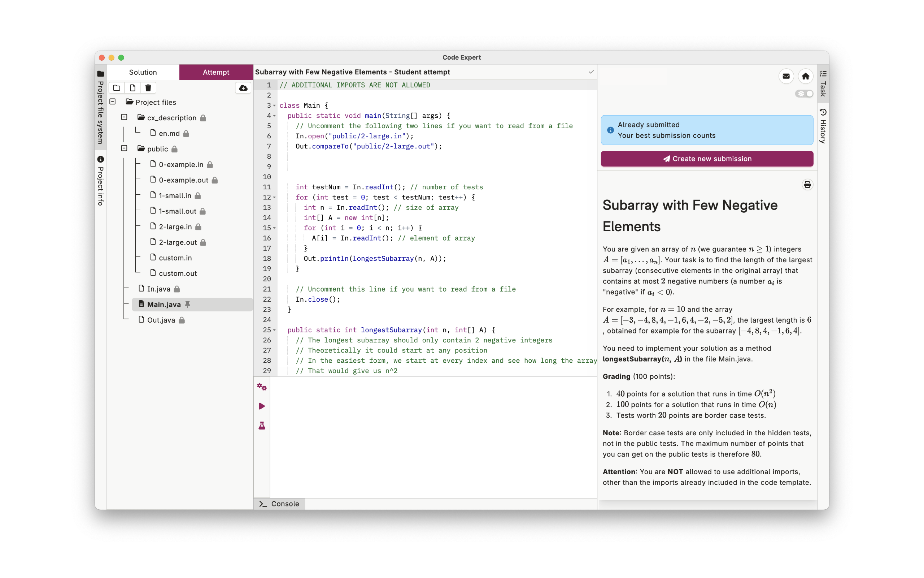The width and height of the screenshot is (924, 578).
Task: Click the lock icon next to cx_description
Action: pyautogui.click(x=203, y=118)
